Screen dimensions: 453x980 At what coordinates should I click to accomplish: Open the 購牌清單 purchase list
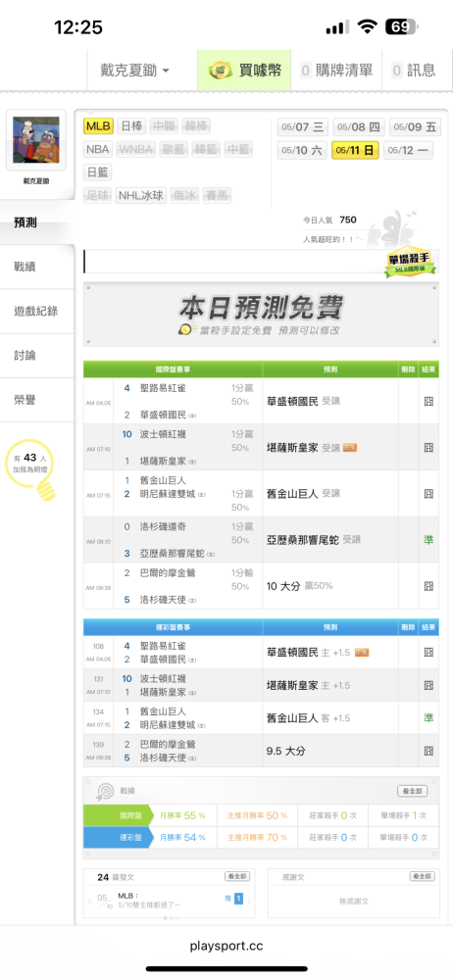(x=337, y=71)
